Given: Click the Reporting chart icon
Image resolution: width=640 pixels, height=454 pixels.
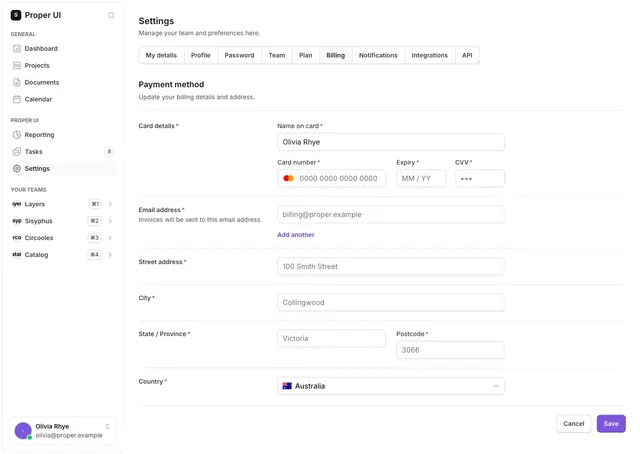Looking at the screenshot, I should (x=17, y=135).
